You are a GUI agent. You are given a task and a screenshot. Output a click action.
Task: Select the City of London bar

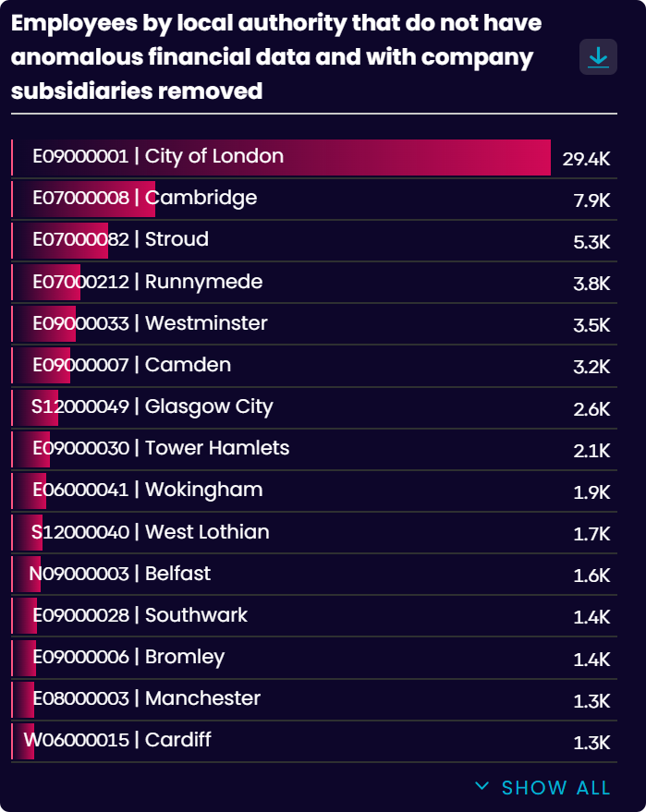(x=314, y=157)
